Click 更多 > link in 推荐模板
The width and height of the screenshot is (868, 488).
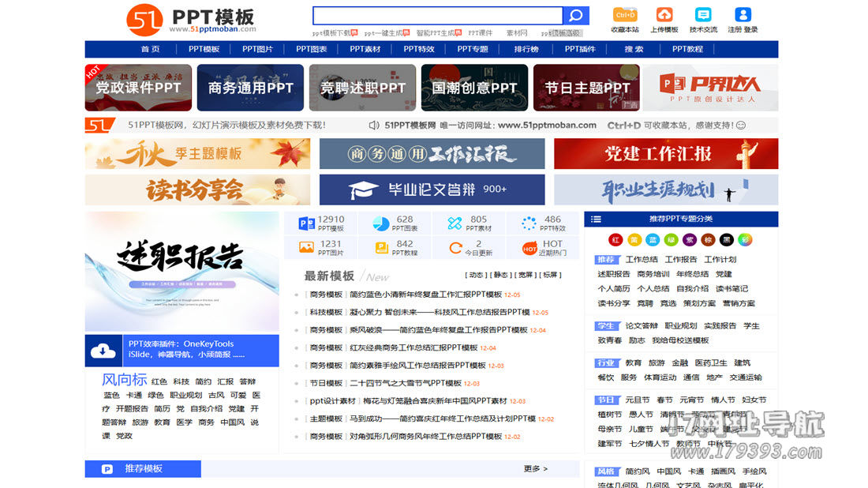click(x=535, y=469)
